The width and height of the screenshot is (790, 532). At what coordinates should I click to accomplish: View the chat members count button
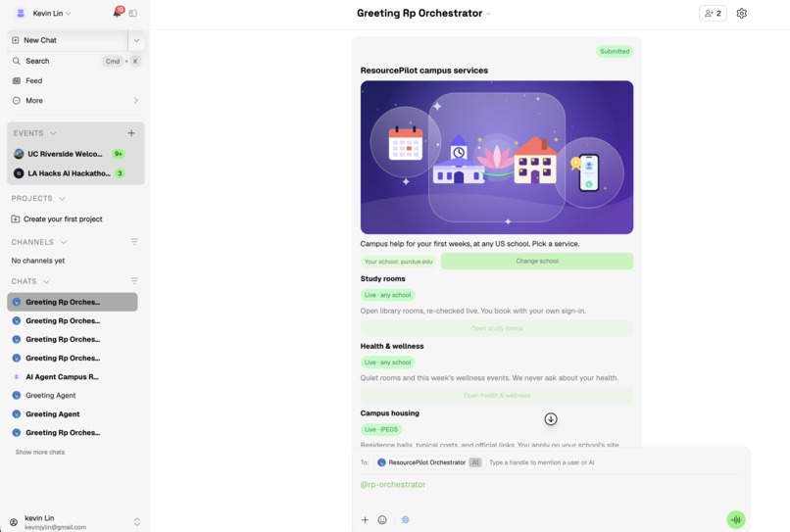pos(713,13)
